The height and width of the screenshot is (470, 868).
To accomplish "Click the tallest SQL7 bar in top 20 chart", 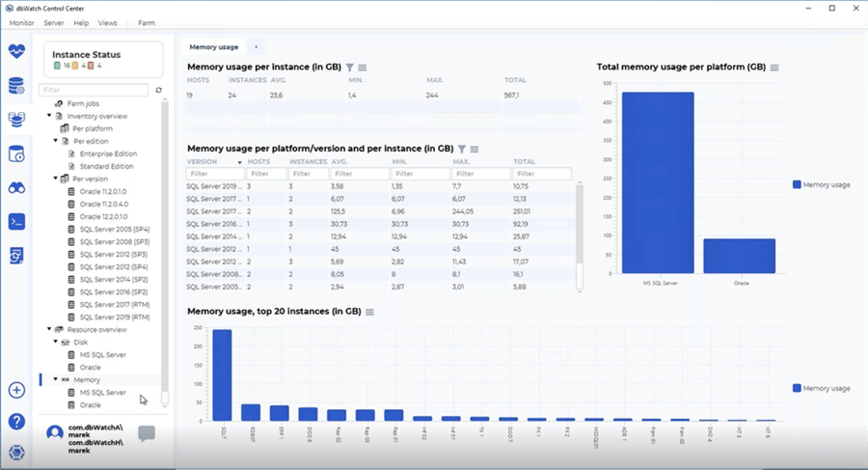I will (x=222, y=375).
